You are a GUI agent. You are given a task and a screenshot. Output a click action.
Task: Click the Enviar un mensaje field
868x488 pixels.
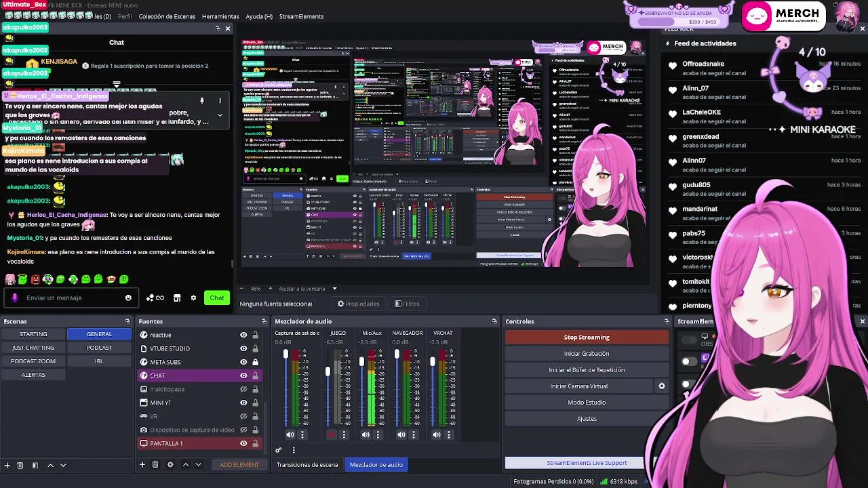click(70, 298)
